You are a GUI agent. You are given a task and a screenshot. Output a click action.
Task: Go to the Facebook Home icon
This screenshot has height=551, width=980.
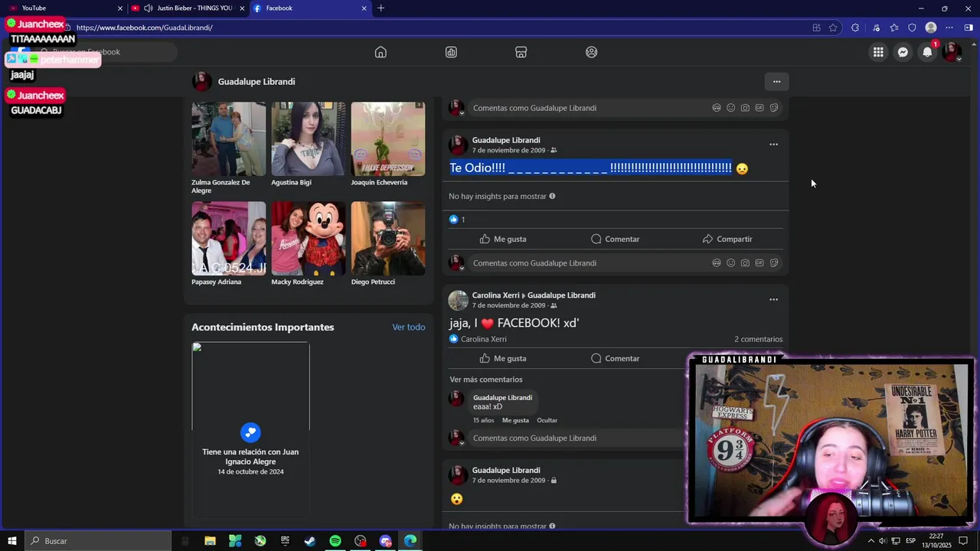tap(381, 52)
